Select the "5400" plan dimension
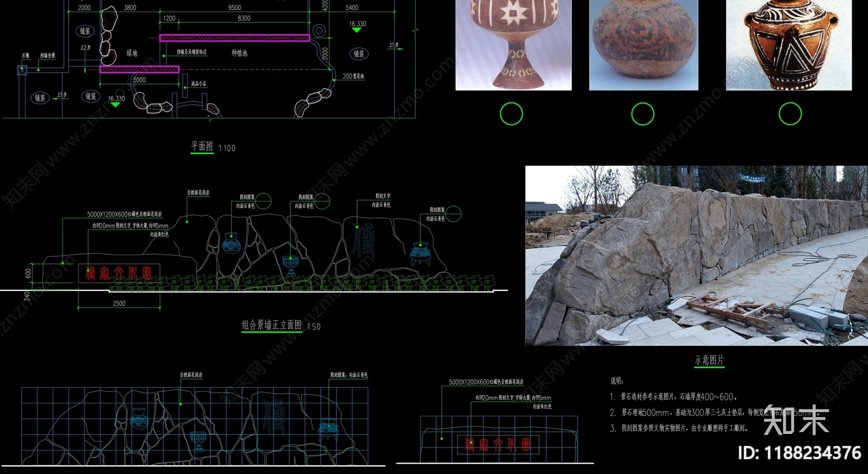 tap(352, 8)
